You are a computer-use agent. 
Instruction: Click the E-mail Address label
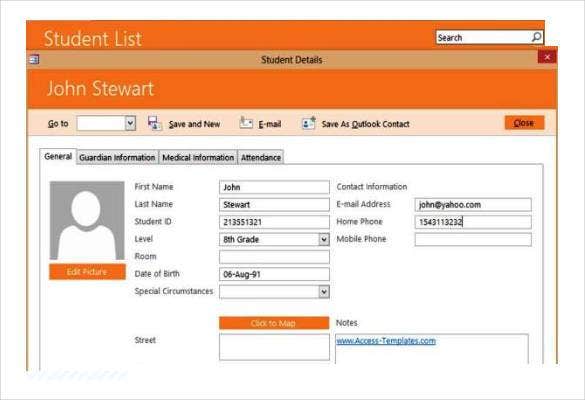[x=363, y=204]
